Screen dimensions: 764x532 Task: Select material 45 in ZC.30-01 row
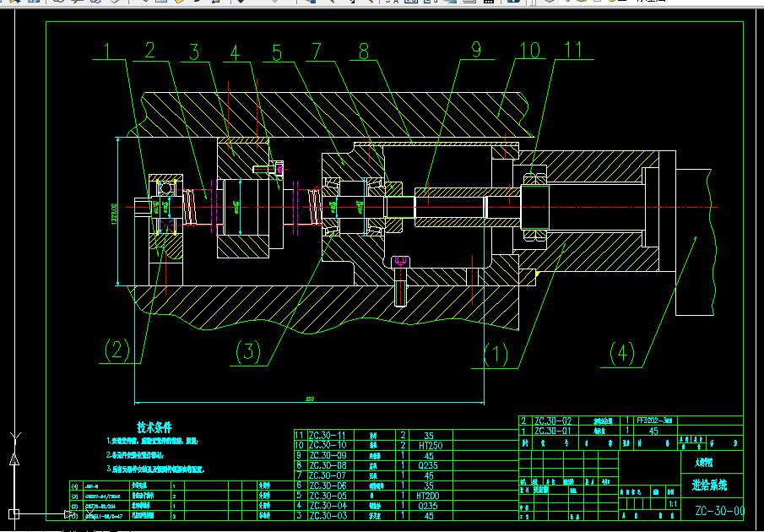(x=653, y=431)
